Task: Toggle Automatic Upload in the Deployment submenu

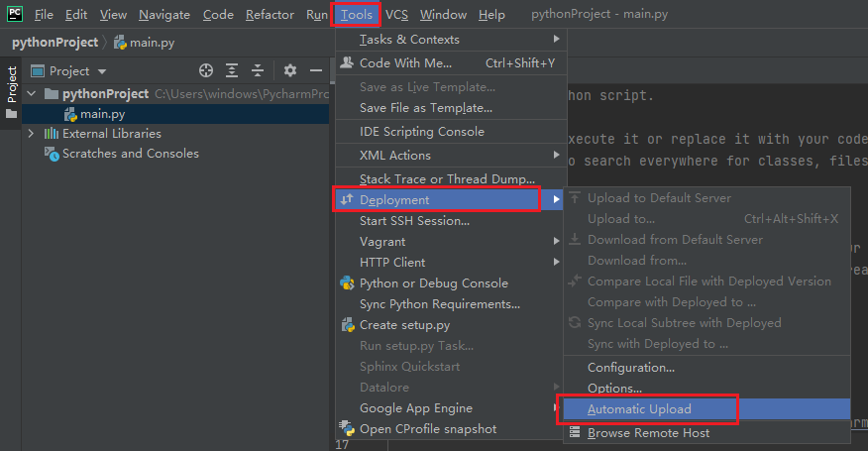Action: [706, 409]
